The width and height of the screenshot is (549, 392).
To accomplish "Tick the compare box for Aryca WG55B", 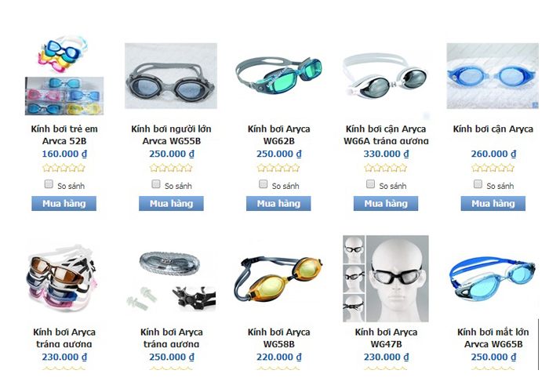I will tap(156, 184).
